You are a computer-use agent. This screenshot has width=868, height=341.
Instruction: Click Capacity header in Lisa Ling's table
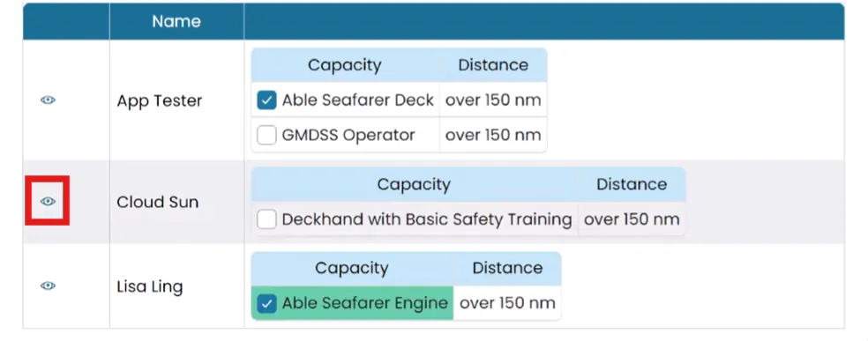point(351,269)
